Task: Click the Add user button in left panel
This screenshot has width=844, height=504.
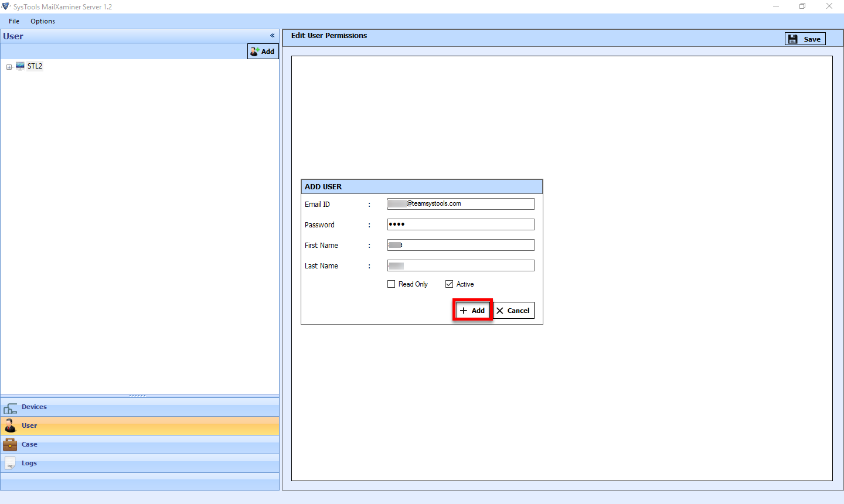Action: (x=263, y=52)
